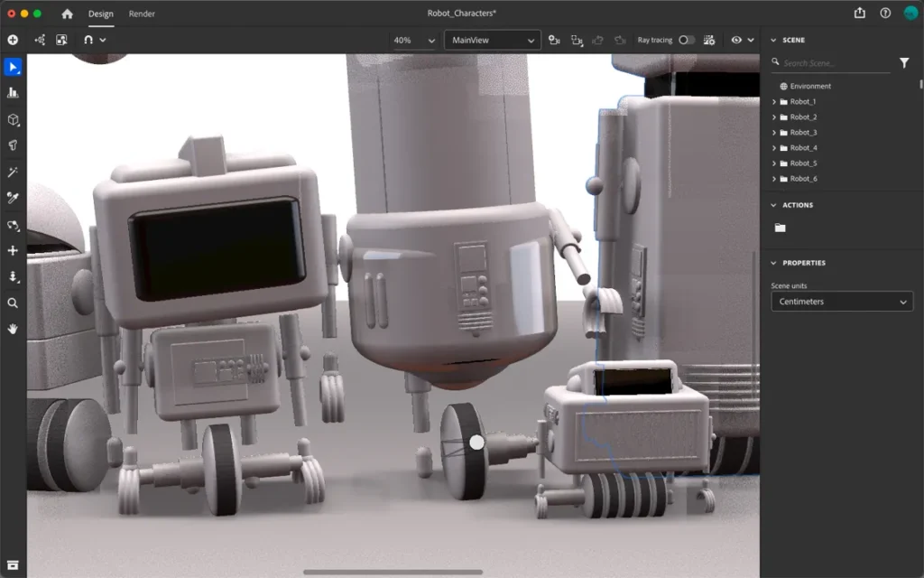Open the content panel icon at bottom left
Image resolution: width=924 pixels, height=578 pixels.
[13, 565]
